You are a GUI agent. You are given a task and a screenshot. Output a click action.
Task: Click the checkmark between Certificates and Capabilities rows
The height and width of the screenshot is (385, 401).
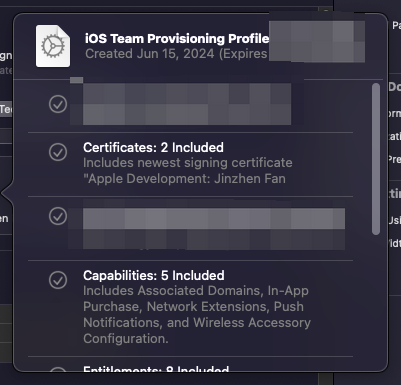coord(58,216)
